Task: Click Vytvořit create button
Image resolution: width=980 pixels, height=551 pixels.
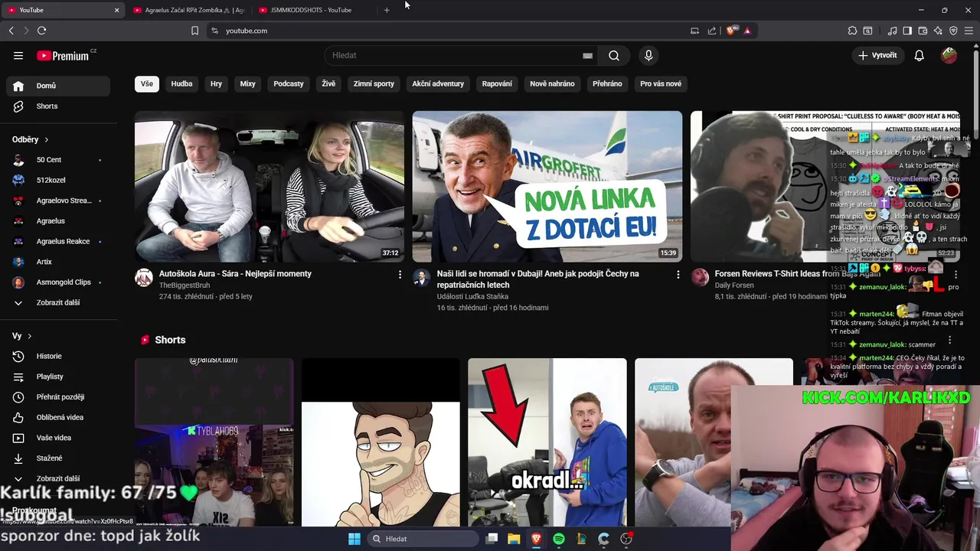Action: point(877,55)
